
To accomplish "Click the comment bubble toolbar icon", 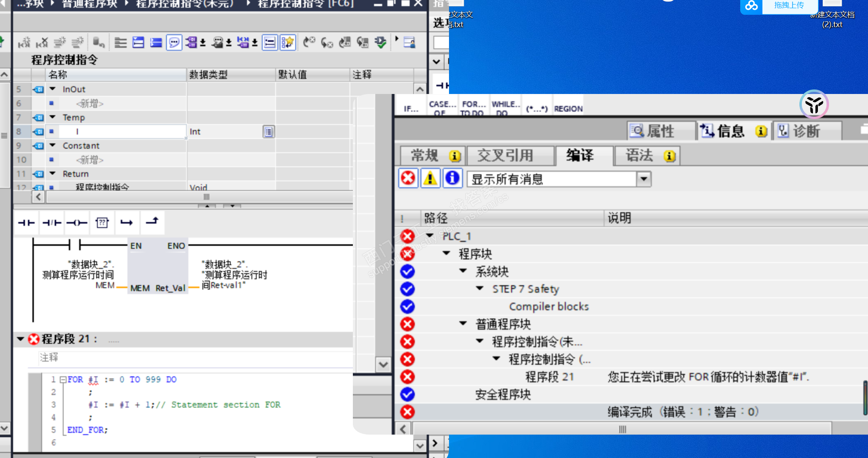I will pyautogui.click(x=174, y=42).
